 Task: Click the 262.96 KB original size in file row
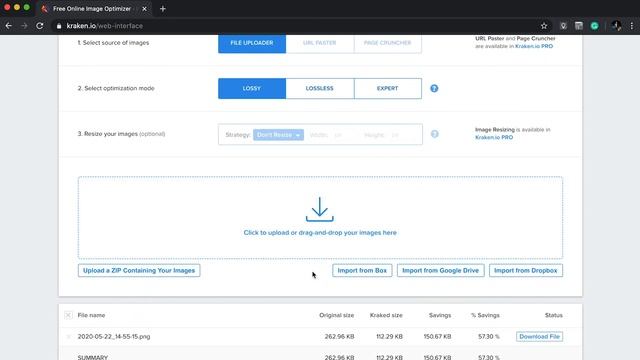[x=339, y=336]
